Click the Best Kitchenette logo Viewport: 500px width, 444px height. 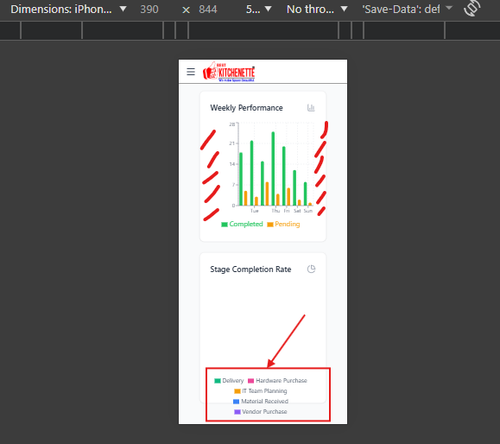click(229, 72)
